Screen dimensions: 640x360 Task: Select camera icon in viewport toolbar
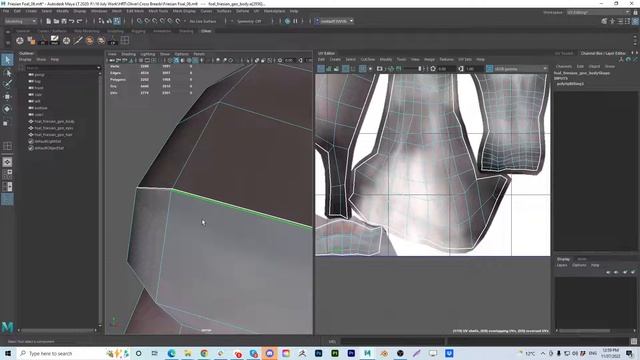pos(112,60)
